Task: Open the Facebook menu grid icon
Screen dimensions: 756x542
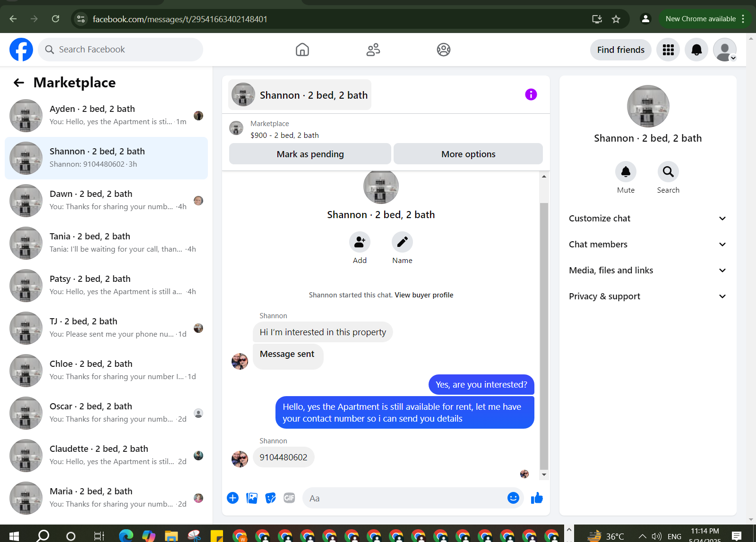Action: pos(668,50)
